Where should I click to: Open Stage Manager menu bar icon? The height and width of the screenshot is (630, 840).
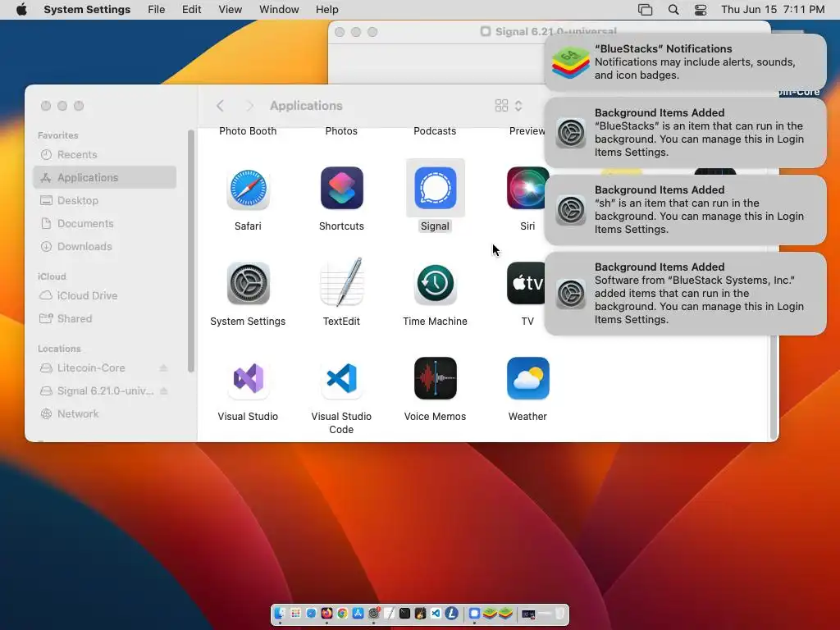coord(645,10)
